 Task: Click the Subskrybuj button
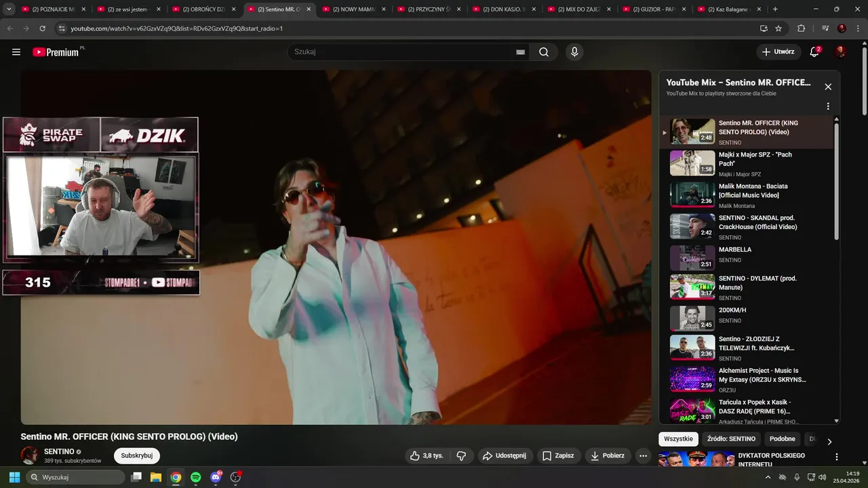[x=137, y=455]
